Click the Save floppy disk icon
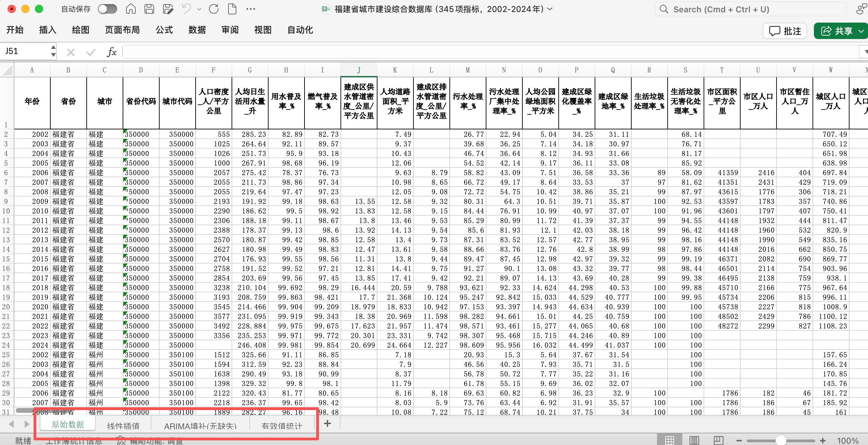 tap(149, 9)
